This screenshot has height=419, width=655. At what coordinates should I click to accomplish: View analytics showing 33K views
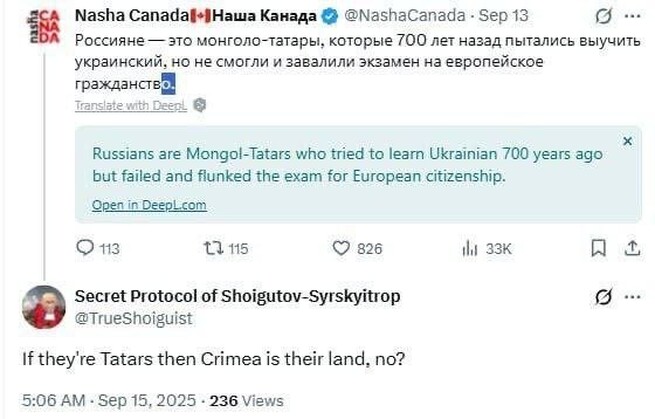coord(470,248)
